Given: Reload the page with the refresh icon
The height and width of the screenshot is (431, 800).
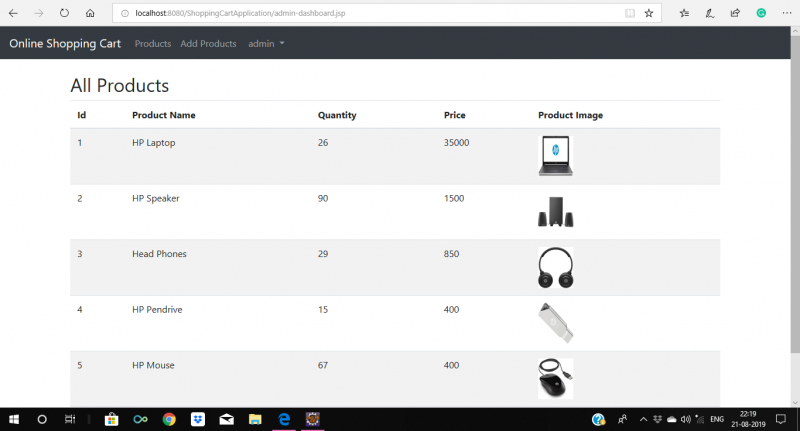Looking at the screenshot, I should (64, 13).
